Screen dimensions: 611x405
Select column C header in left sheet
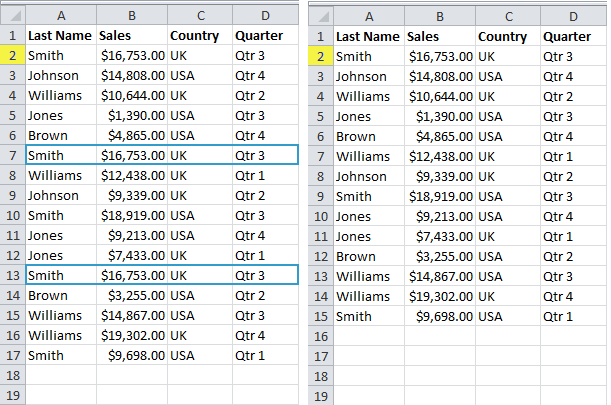point(200,16)
